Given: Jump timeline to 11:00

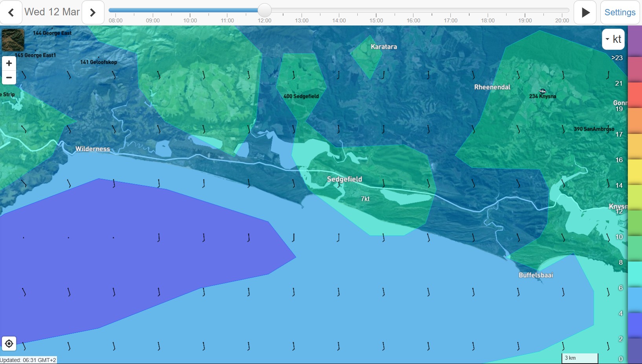Looking at the screenshot, I should (227, 20).
